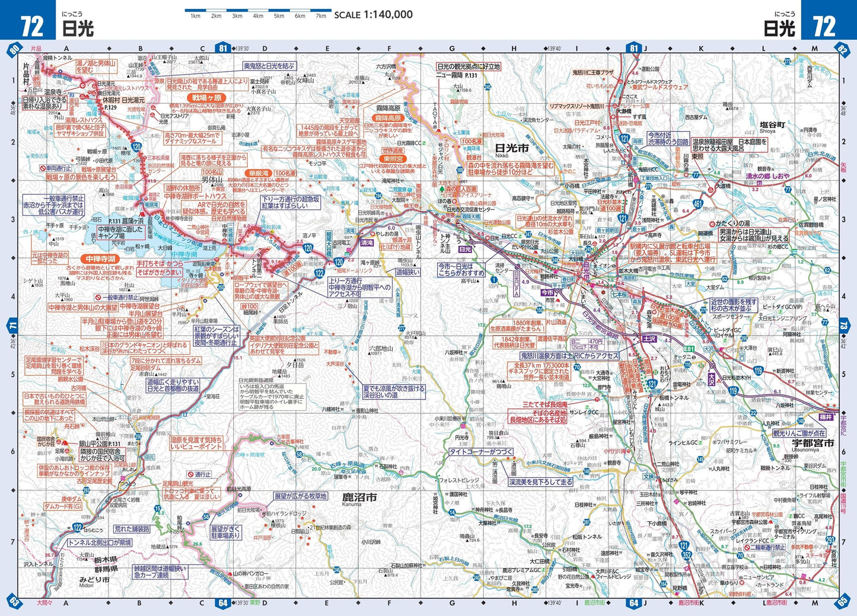Screen dimensions: 857x616
Task: Select the orange 霧降高原 highlight label
Action: 388,118
